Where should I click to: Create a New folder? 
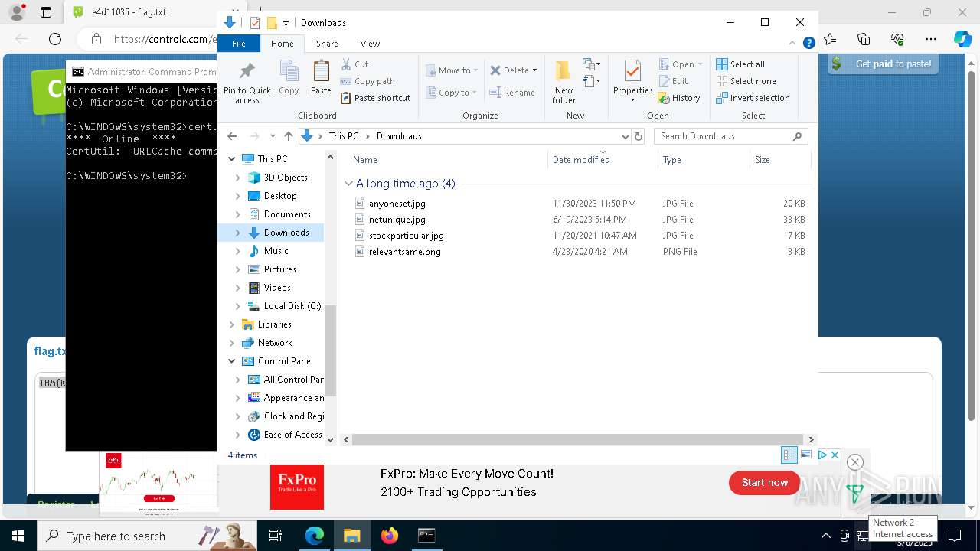[563, 83]
